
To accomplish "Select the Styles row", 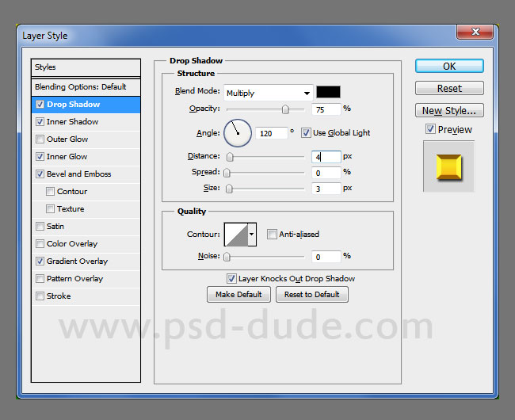I will (86, 67).
